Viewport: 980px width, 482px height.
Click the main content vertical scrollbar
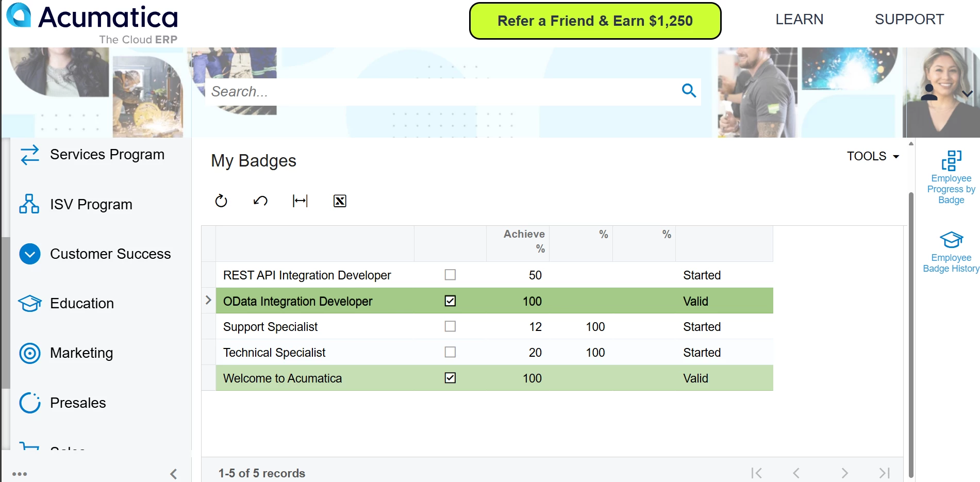pyautogui.click(x=911, y=334)
